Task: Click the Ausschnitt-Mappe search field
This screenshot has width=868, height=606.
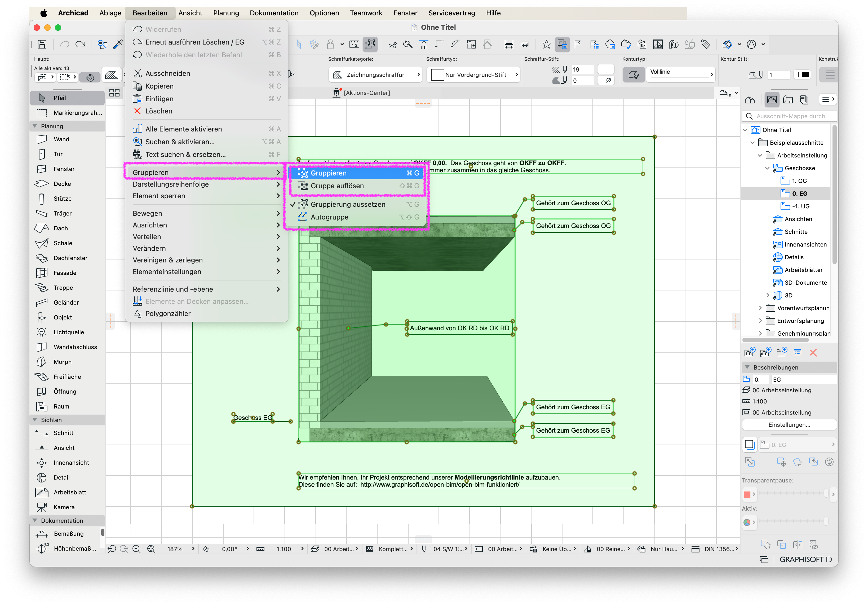Action: pos(789,116)
